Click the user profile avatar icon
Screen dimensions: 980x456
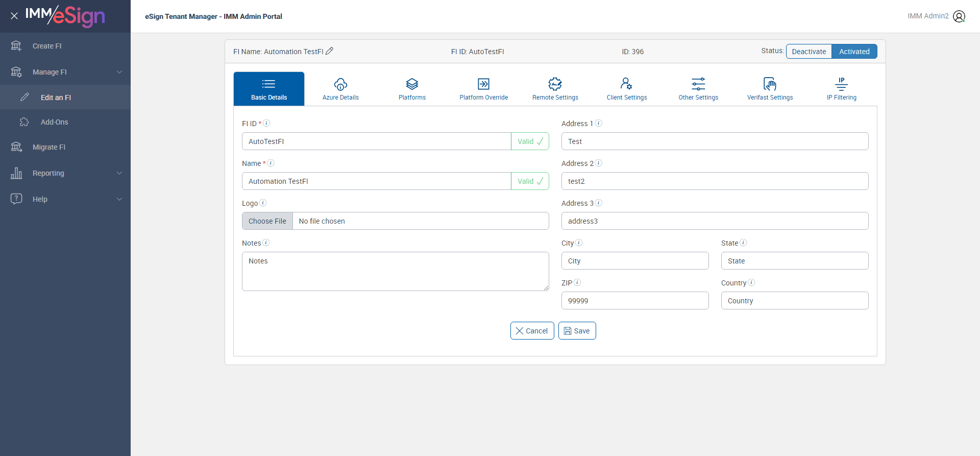(x=959, y=16)
